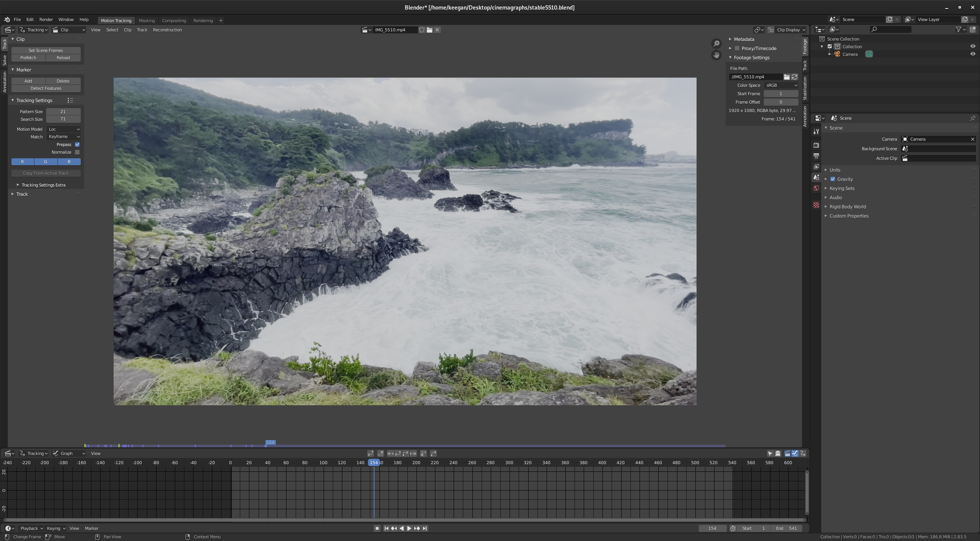Open file path folder icon in Footage Settings

[x=787, y=77]
